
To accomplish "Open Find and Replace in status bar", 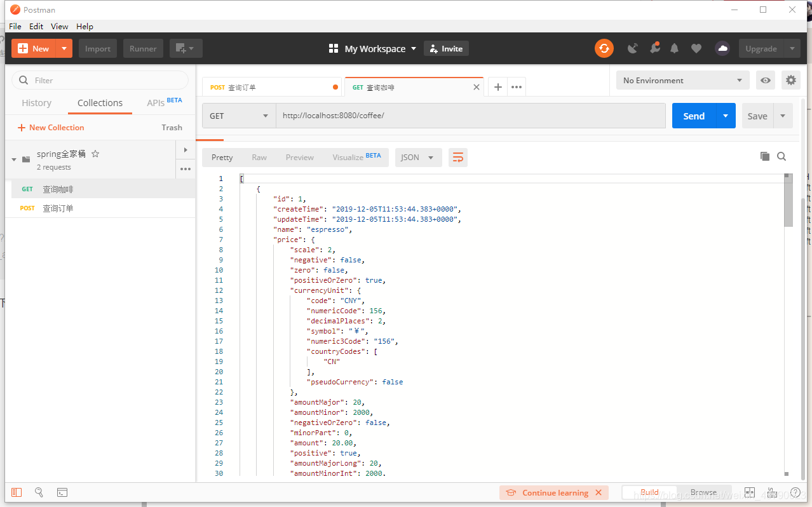I will click(x=39, y=492).
